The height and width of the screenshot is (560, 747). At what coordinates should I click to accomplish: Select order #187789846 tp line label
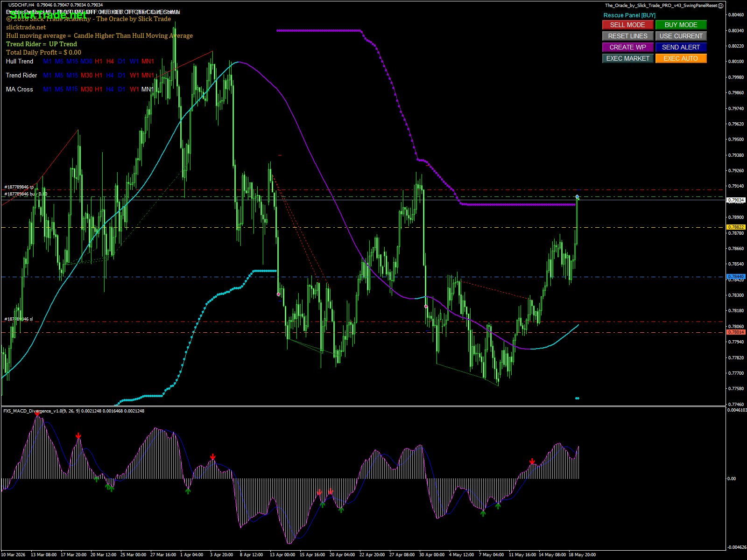point(19,187)
